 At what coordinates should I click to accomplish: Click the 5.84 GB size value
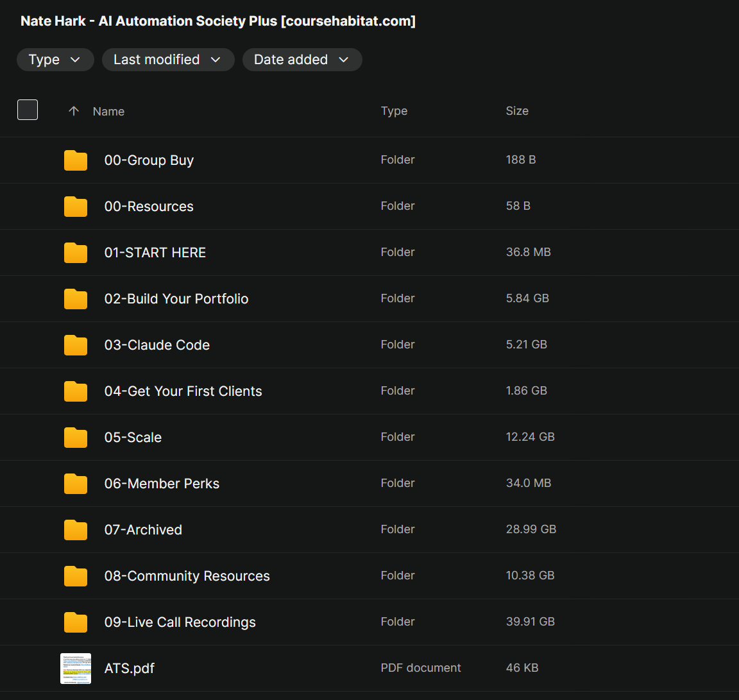527,298
